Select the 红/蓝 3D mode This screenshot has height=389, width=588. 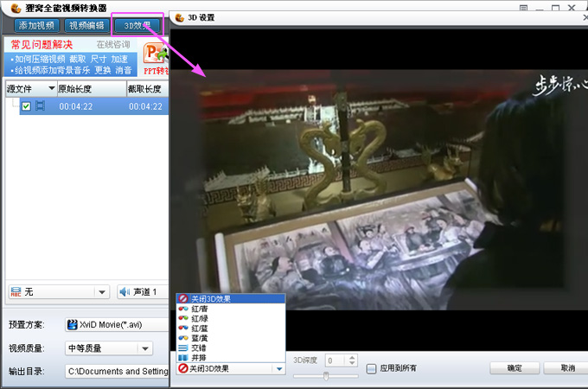coord(231,328)
